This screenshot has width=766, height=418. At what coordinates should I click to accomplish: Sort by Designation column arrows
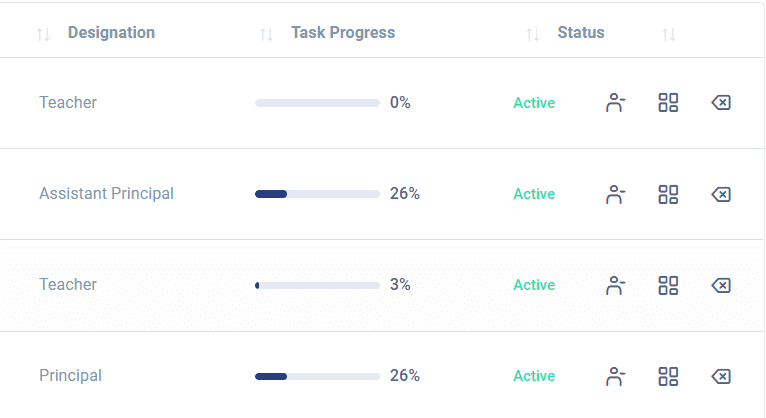(x=43, y=34)
